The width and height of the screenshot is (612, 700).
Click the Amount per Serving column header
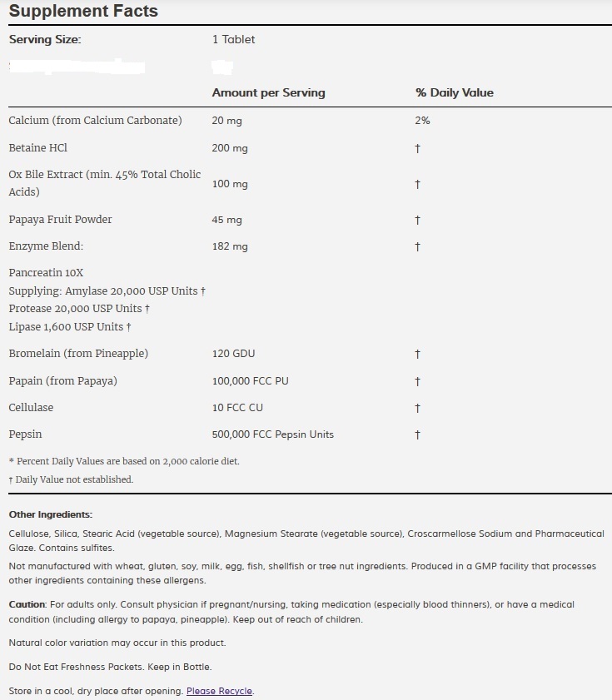click(x=268, y=92)
